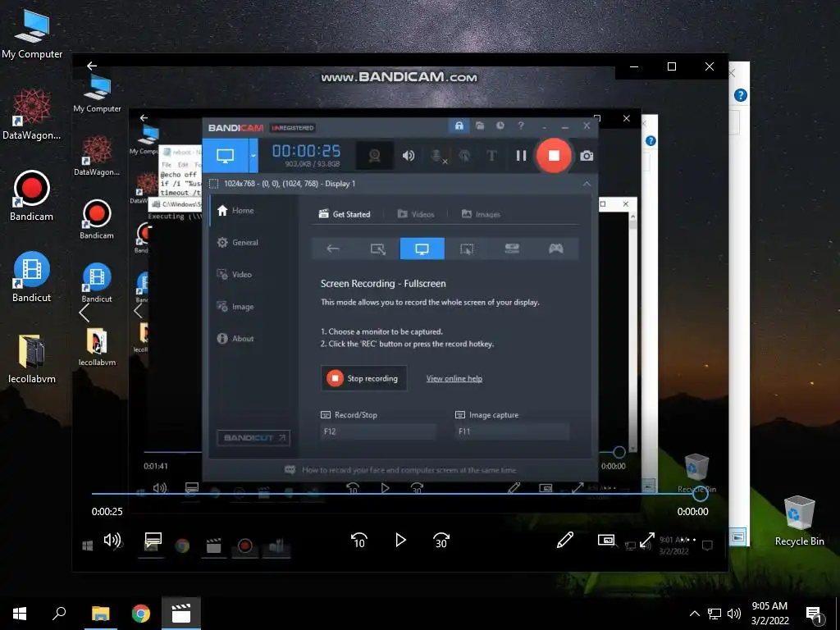Show hidden tray icons chevron
Screen dimensions: 840x630
694,614
